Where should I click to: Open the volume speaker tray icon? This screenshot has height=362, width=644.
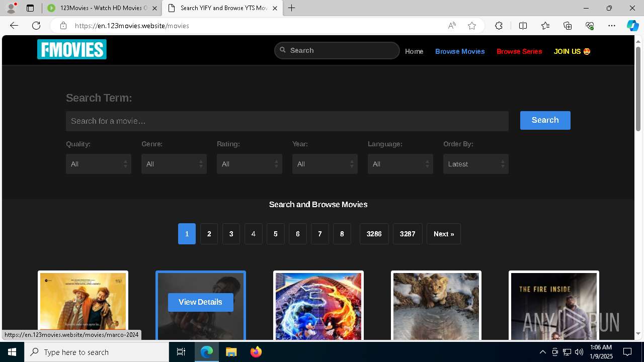coord(579,352)
